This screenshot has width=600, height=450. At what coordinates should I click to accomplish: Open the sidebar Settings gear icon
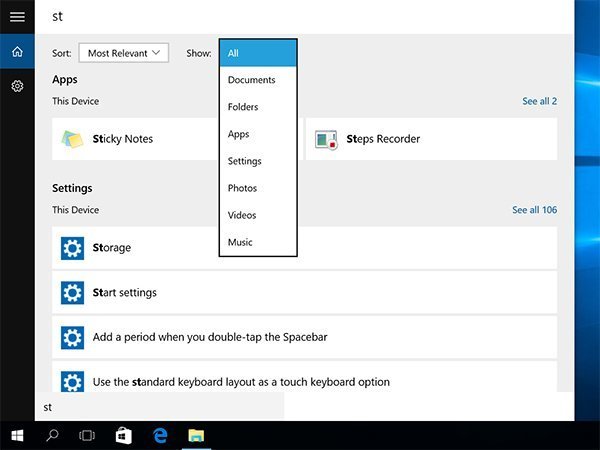[17, 86]
